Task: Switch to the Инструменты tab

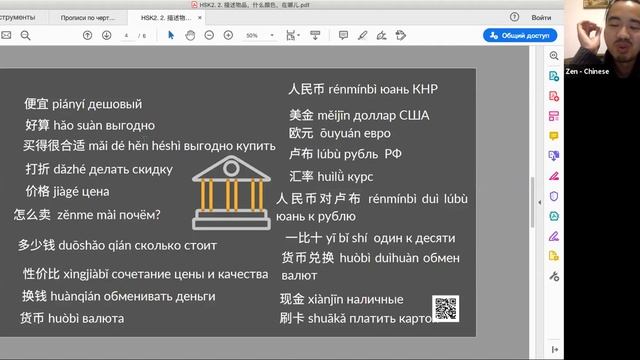Action: pyautogui.click(x=18, y=18)
